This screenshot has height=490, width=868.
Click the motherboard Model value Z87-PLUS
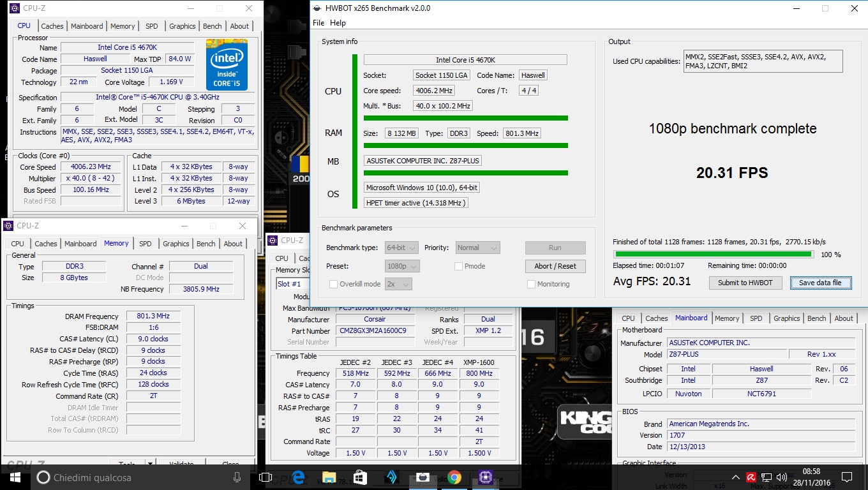point(727,354)
